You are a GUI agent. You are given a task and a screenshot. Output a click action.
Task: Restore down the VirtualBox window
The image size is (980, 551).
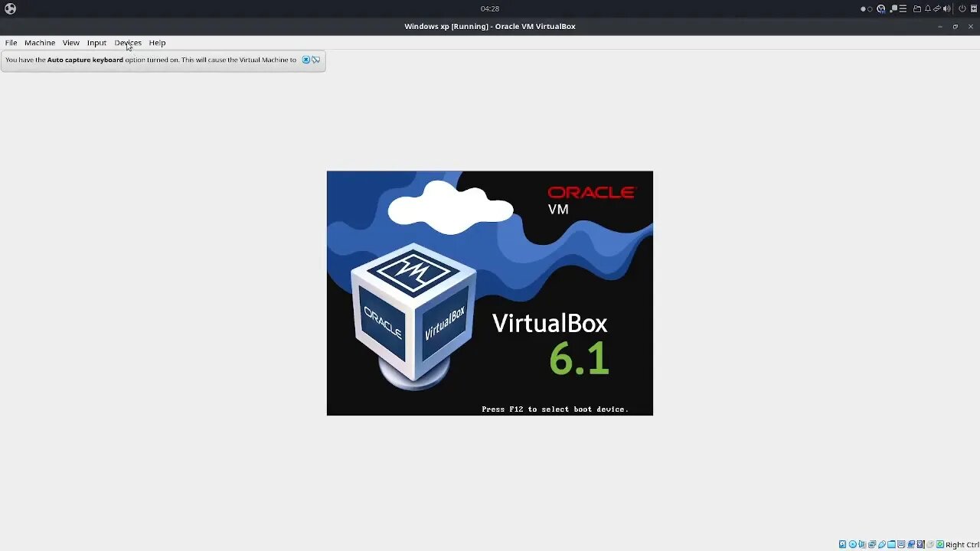[955, 26]
